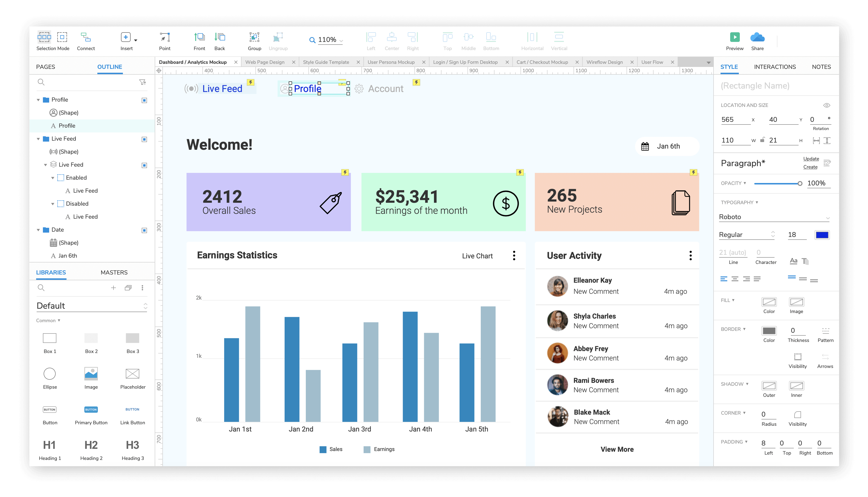Add a new library with plus icon
The height and width of the screenshot is (497, 868).
[x=114, y=288]
